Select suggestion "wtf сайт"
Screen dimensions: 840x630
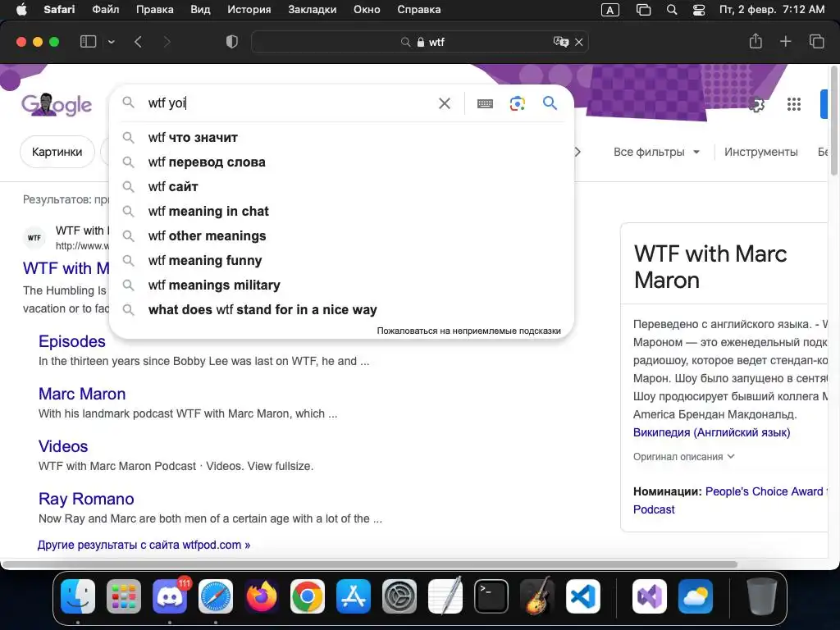click(x=341, y=187)
